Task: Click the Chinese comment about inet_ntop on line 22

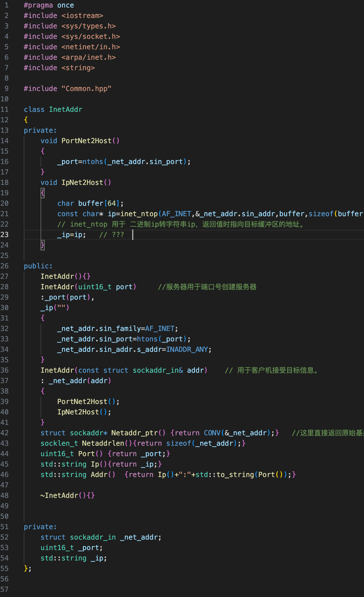Action: click(x=181, y=224)
